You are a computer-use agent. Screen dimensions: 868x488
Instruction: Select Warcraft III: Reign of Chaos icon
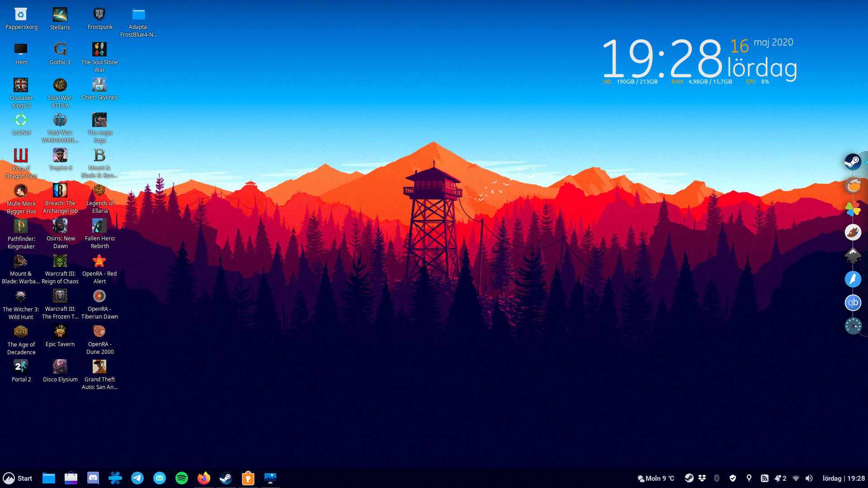click(60, 269)
